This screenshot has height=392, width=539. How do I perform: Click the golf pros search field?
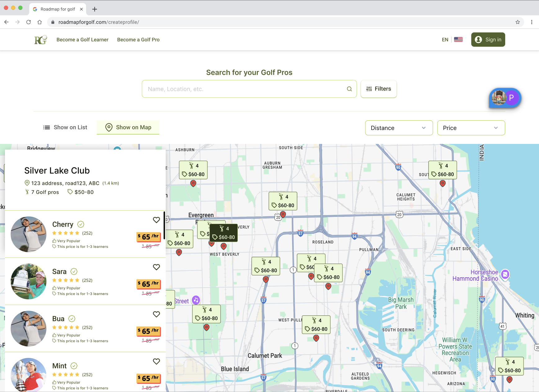[x=245, y=89]
